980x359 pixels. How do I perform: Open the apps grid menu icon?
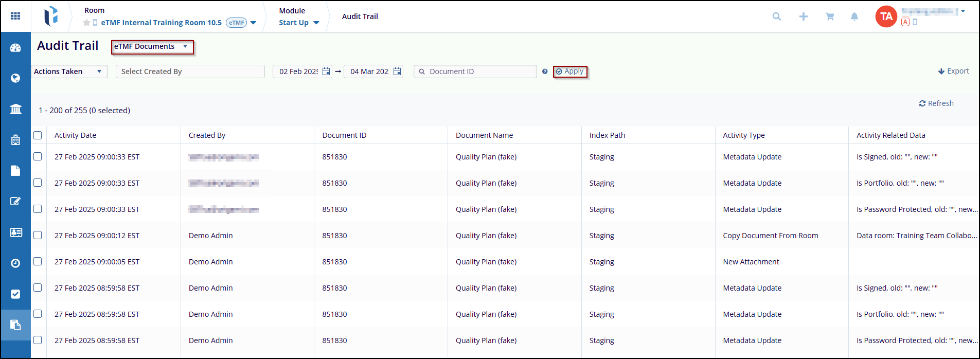click(15, 16)
